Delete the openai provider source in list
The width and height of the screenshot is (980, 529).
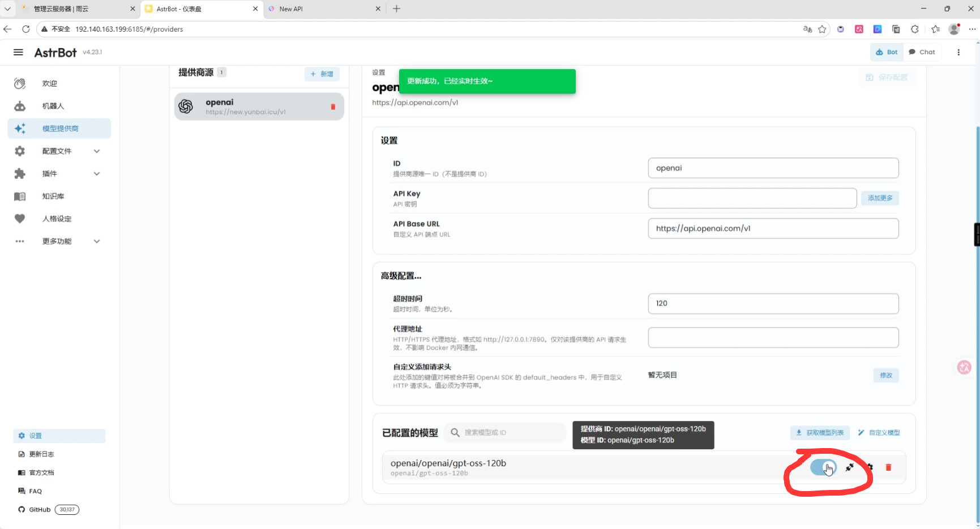[x=333, y=107]
